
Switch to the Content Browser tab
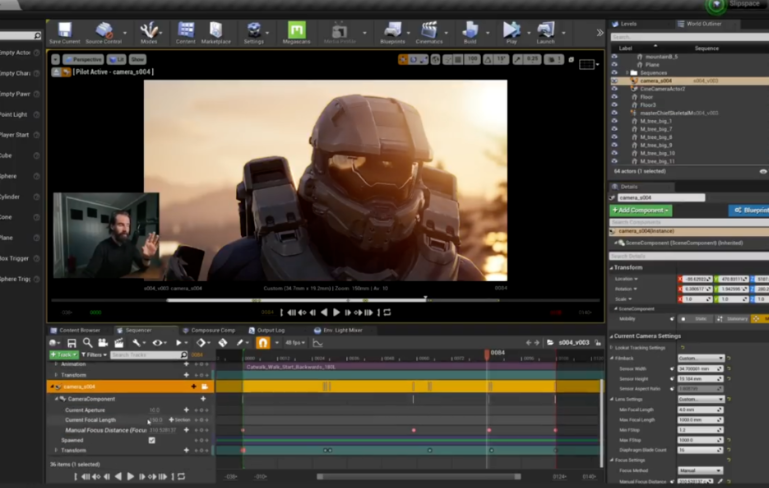coord(79,330)
